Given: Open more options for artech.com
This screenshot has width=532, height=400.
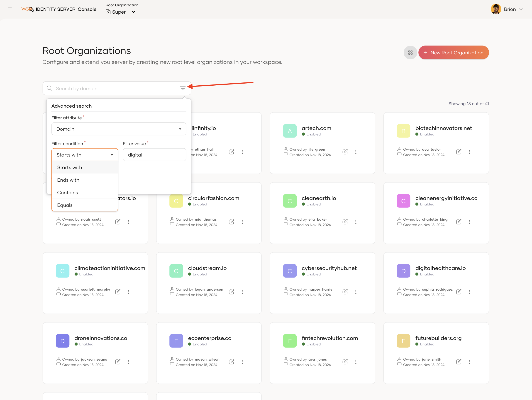Looking at the screenshot, I should click(356, 152).
